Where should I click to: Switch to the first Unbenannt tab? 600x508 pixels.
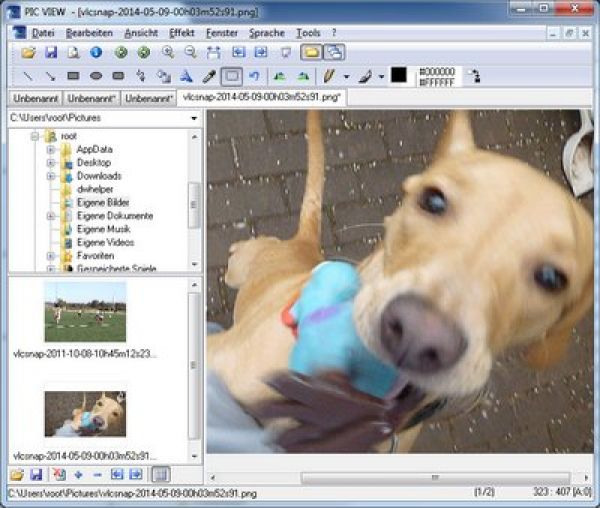coord(35,98)
